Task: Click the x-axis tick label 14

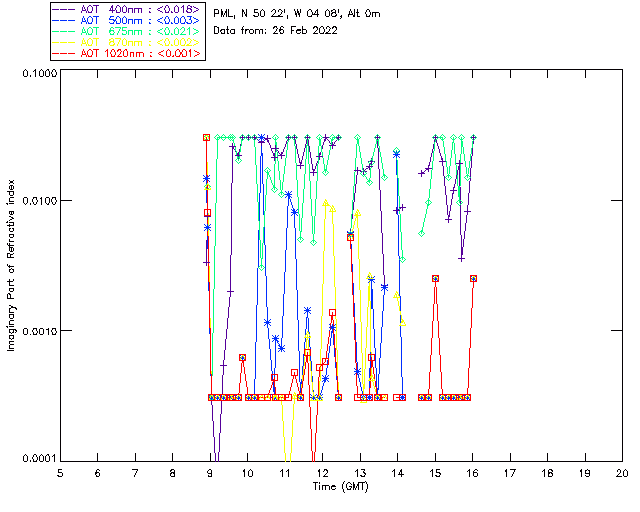Action: tap(398, 473)
